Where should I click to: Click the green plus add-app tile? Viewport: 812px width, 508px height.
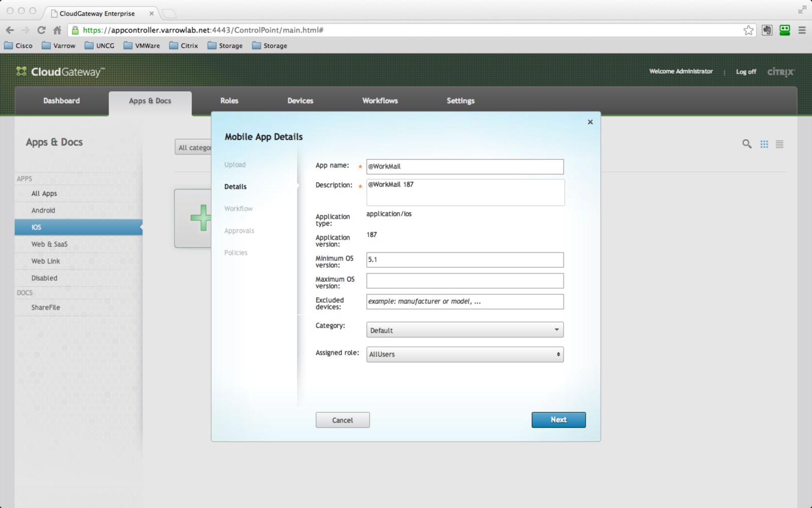tap(193, 218)
